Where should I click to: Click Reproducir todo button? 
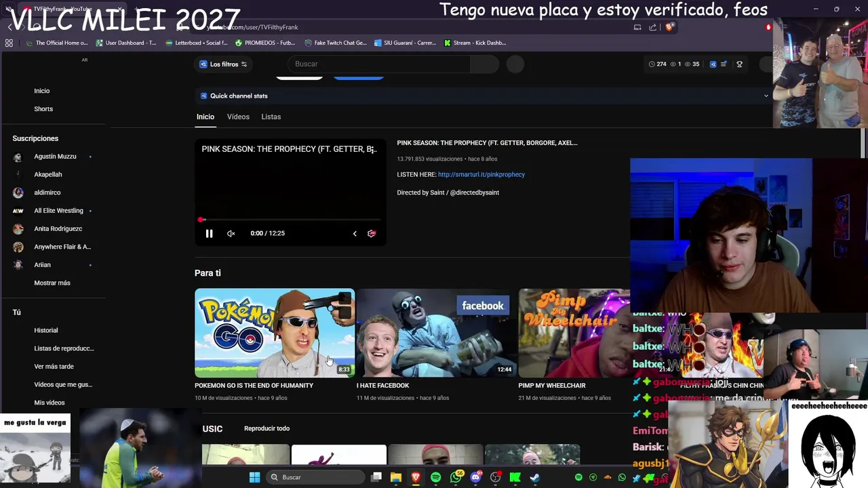click(x=267, y=428)
